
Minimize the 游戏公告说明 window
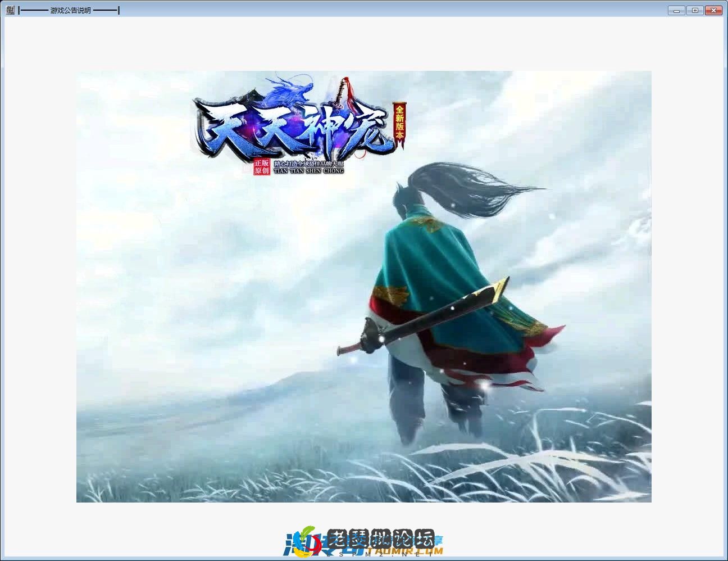pyautogui.click(x=676, y=10)
